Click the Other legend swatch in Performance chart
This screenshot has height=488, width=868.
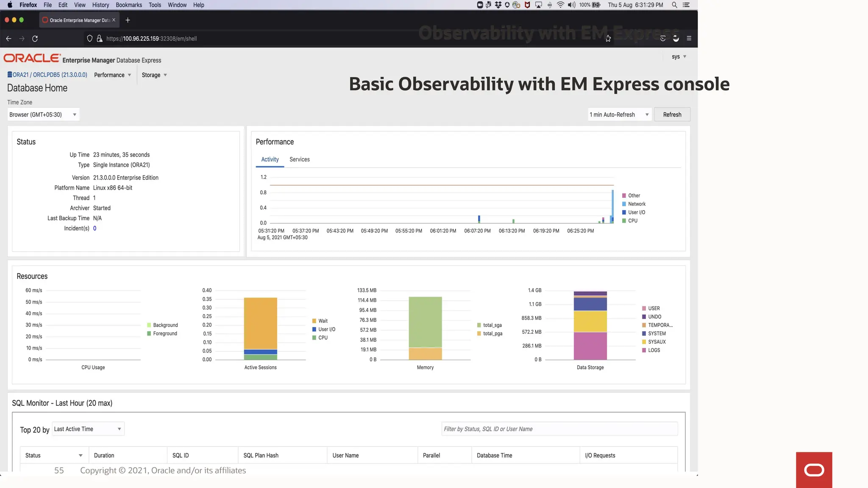point(624,196)
